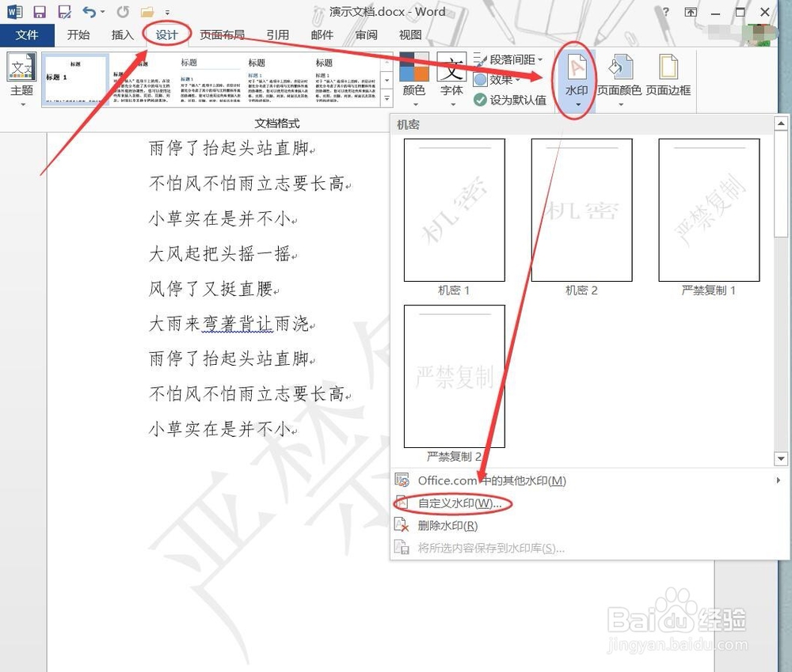
Task: Click the save to watermark gallery icon
Action: pyautogui.click(x=402, y=547)
